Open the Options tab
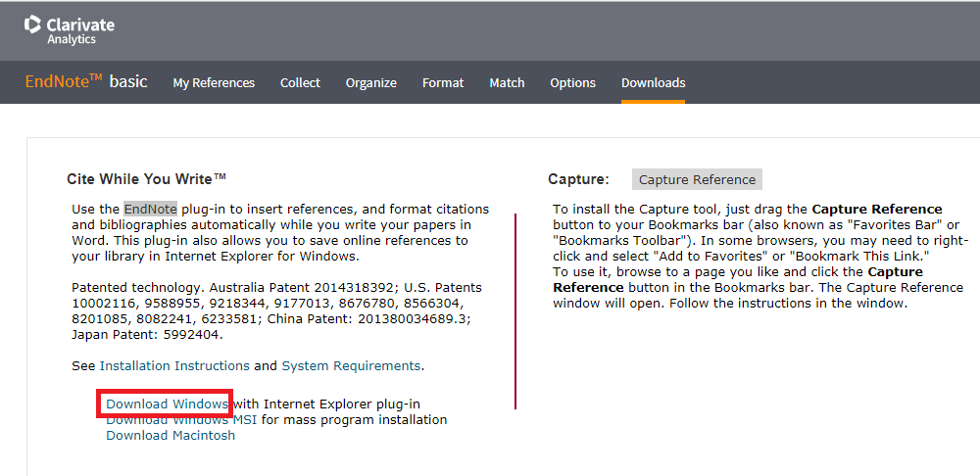The image size is (980, 476). [x=572, y=82]
